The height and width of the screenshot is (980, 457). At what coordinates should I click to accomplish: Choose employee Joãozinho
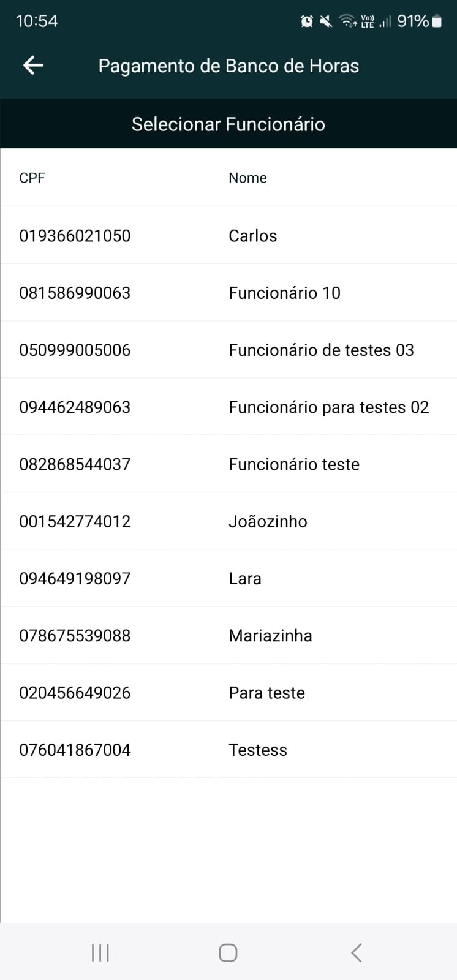coord(268,521)
